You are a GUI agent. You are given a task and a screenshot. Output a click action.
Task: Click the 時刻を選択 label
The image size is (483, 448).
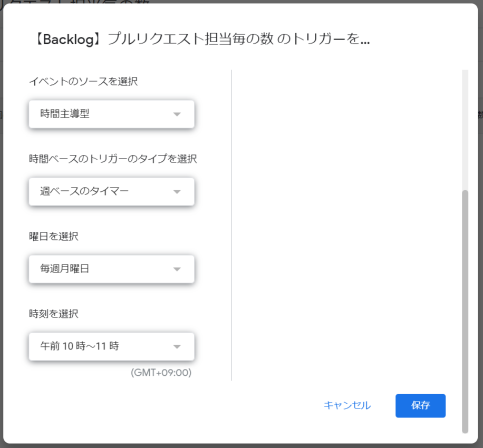point(54,314)
